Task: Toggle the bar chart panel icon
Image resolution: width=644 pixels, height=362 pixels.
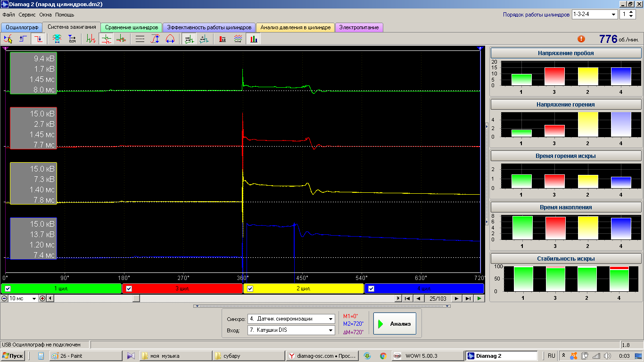Action: pyautogui.click(x=254, y=39)
